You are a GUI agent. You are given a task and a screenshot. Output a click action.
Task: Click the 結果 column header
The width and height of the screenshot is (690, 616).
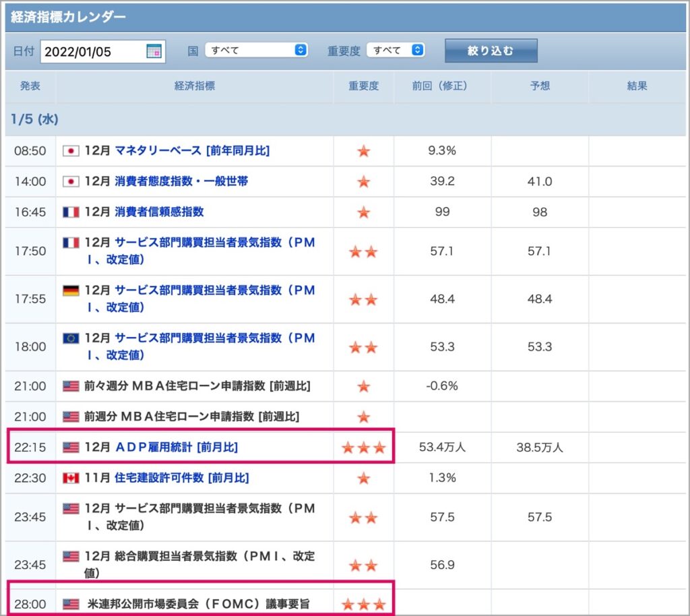tap(637, 86)
